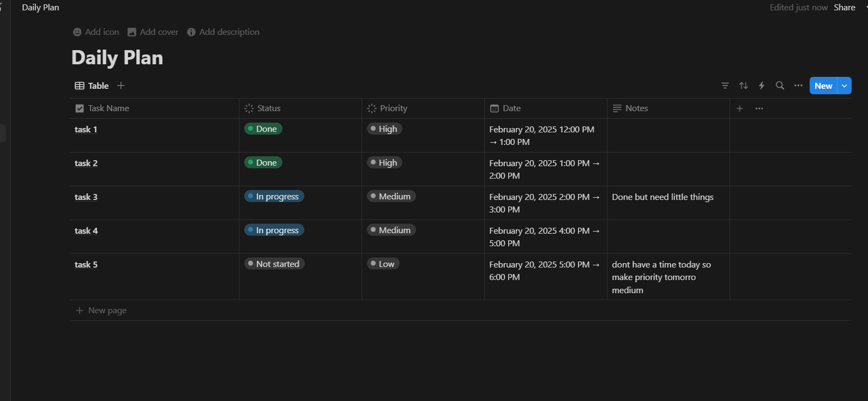Click the New page row at table bottom
Image resolution: width=868 pixels, height=401 pixels.
[461, 311]
